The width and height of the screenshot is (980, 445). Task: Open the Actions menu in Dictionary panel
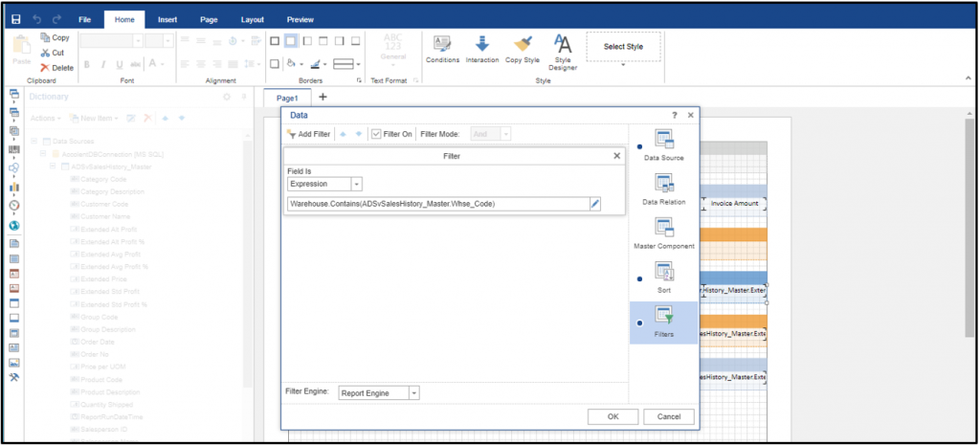[46, 118]
